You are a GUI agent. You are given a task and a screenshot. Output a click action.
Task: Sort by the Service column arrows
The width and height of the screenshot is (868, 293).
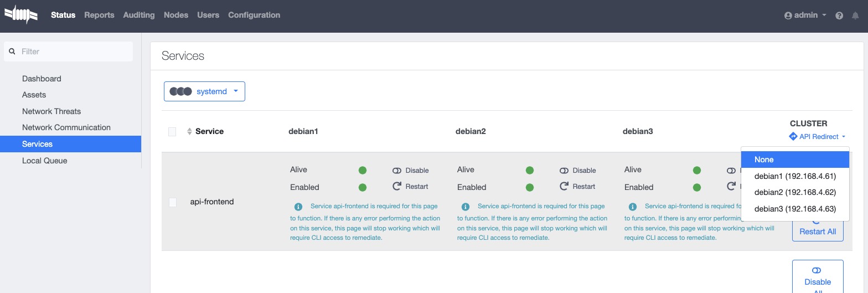click(x=189, y=131)
